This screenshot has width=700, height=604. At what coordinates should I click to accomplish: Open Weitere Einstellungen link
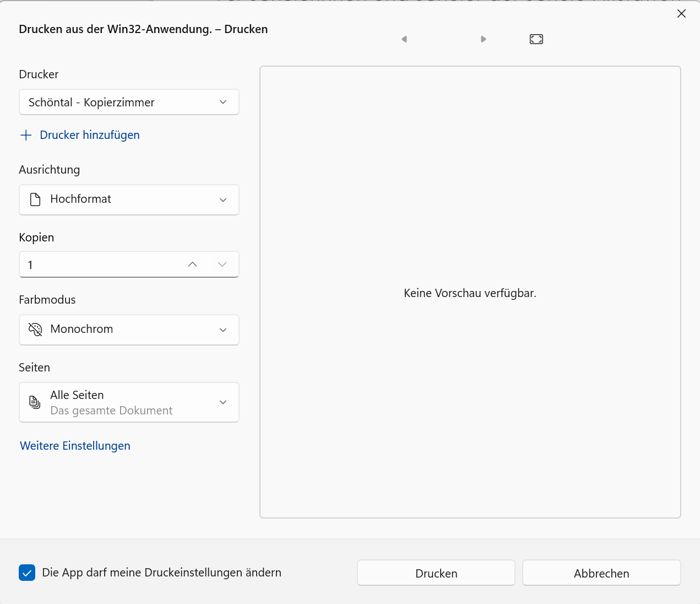[75, 446]
